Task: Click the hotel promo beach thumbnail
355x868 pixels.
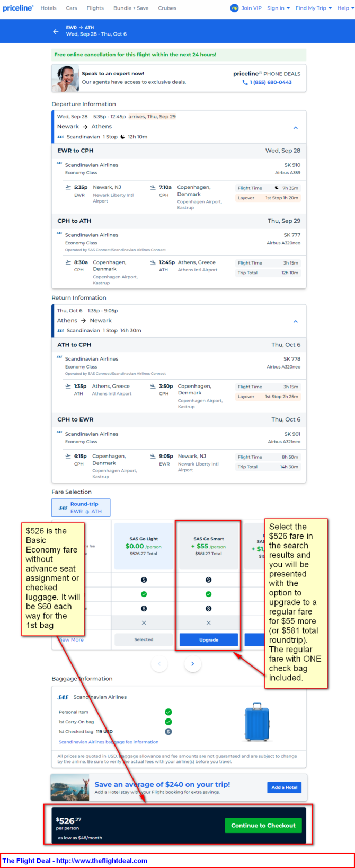Action: click(x=70, y=787)
